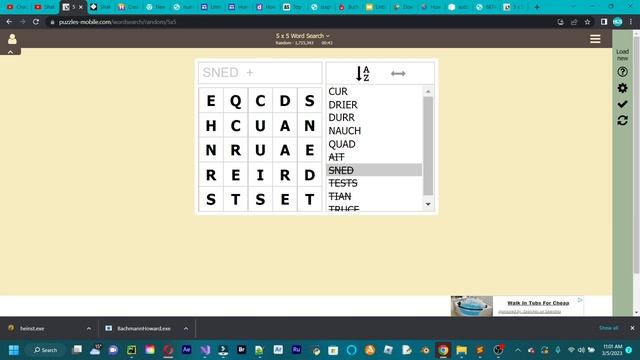Viewport: 640px width, 360px height.
Task: Open the clock showing 11:01 AM
Action: pos(612,350)
